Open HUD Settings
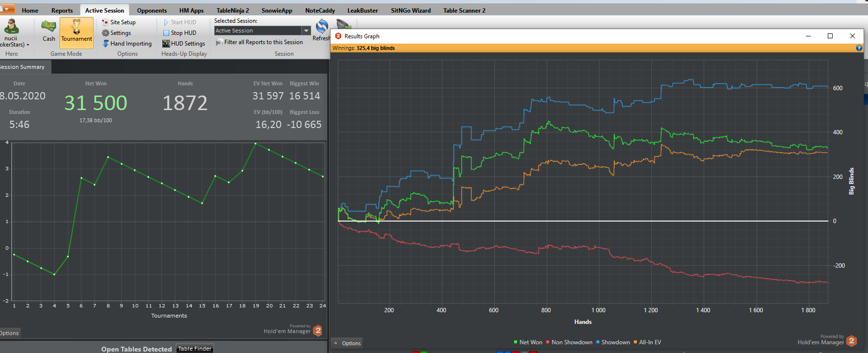The image size is (868, 353). point(184,44)
